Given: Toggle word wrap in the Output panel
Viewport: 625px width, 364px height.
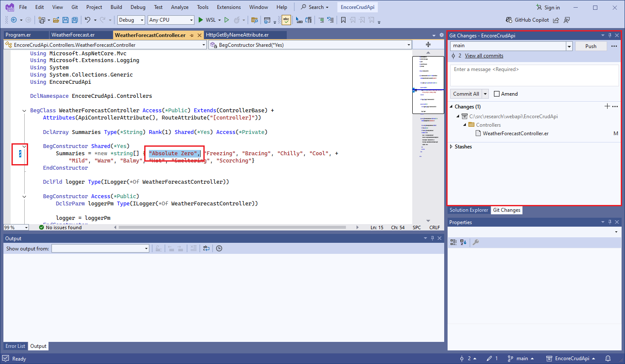Looking at the screenshot, I should click(x=206, y=249).
